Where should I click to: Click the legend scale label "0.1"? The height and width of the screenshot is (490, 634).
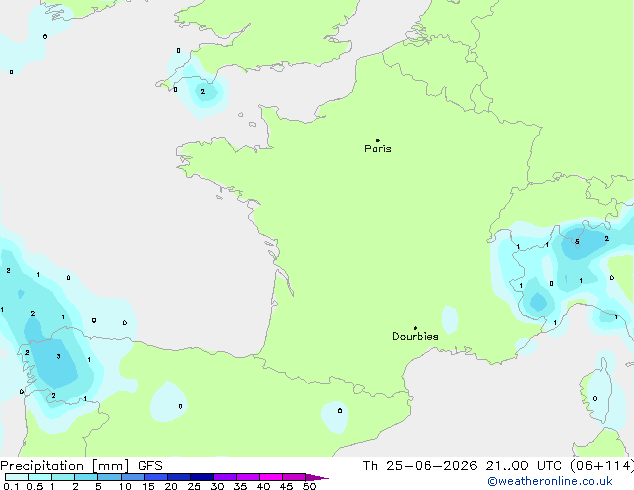[x=11, y=486]
